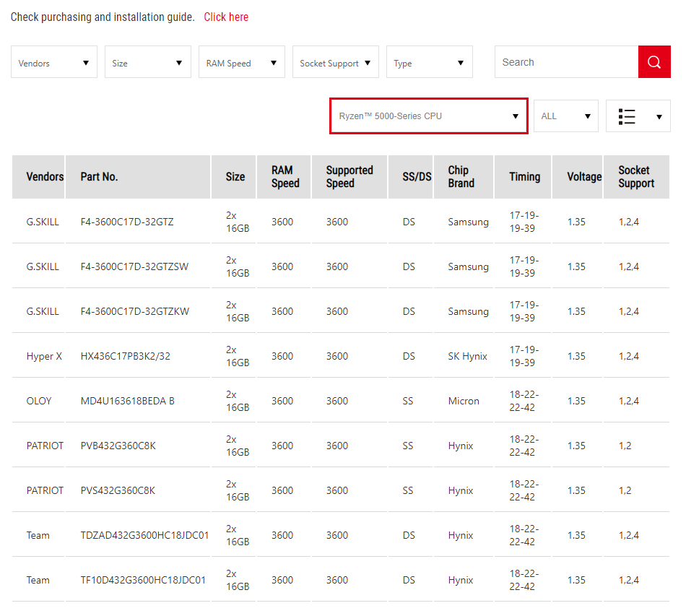Screen dimensions: 686x616
Task: Click PATRIOT vendor in PVB432G360C8K row
Action: click(45, 446)
